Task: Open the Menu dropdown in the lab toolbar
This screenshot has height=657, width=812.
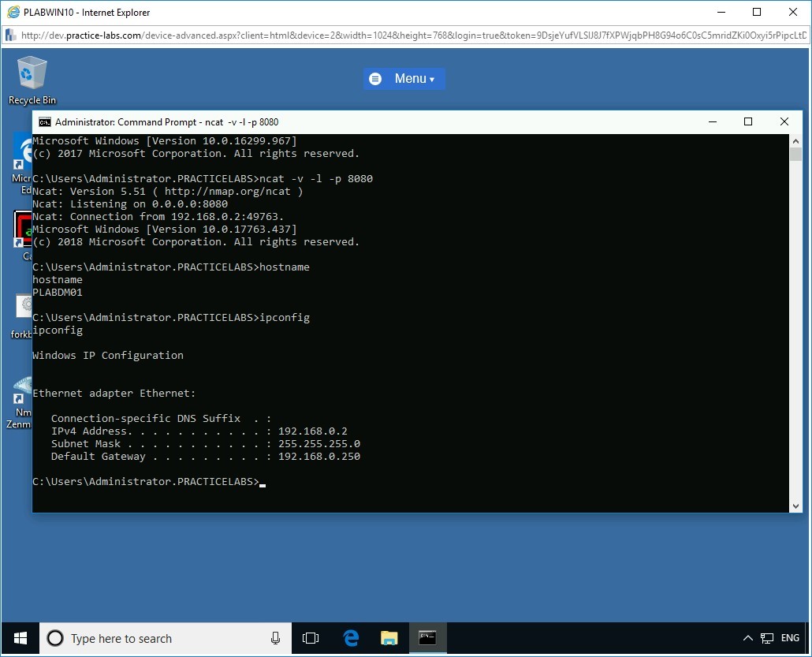Action: tap(404, 78)
